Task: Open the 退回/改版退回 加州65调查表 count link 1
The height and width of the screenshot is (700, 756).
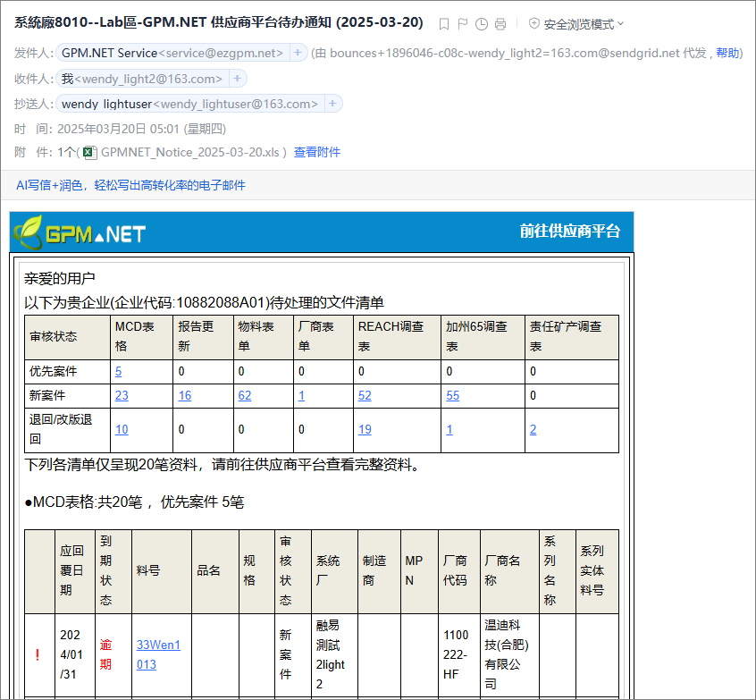Action: (449, 429)
